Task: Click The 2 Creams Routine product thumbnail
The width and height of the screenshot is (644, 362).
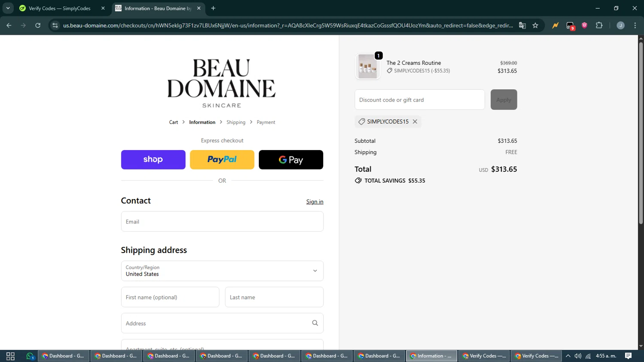Action: [368, 66]
